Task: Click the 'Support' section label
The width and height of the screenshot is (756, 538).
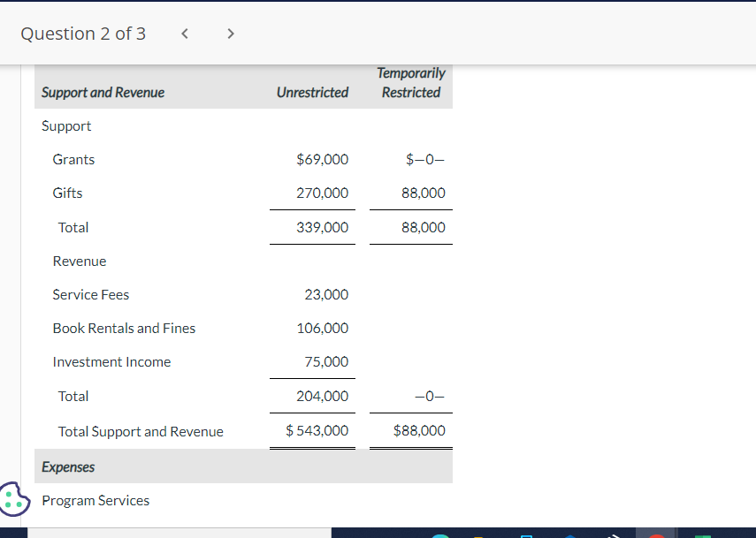Action: tap(66, 126)
